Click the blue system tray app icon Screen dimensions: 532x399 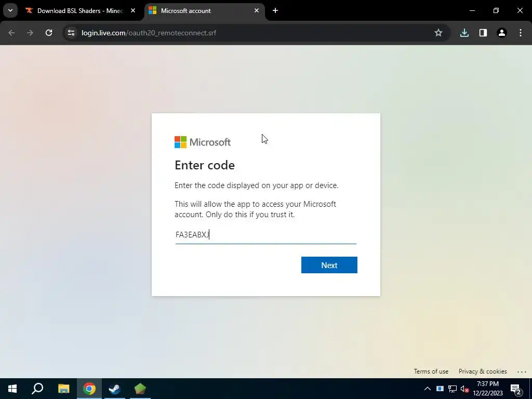point(440,389)
